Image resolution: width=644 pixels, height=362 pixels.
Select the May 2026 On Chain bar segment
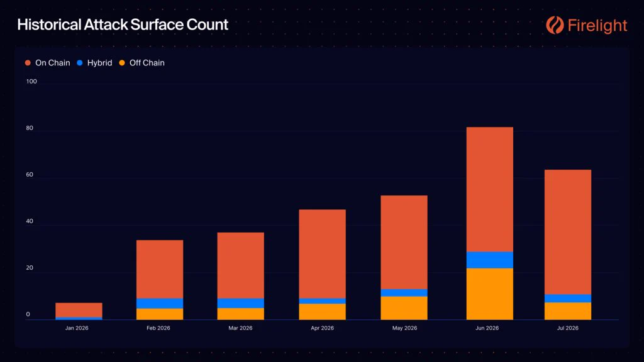coord(404,242)
